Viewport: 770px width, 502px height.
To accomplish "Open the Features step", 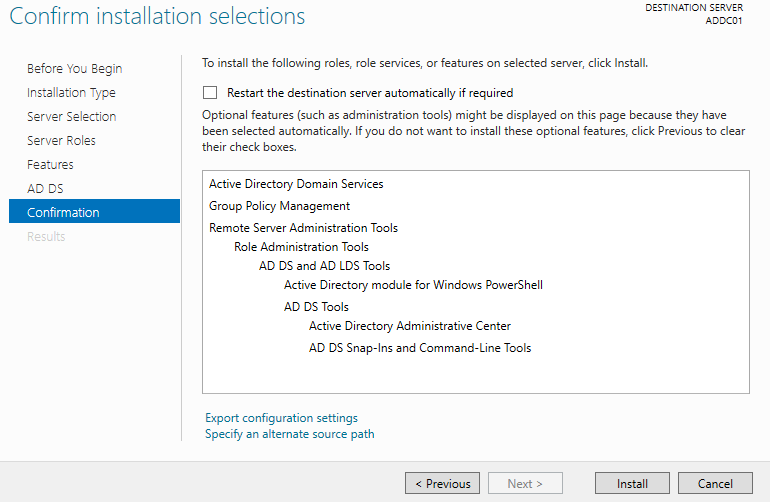I will [x=50, y=165].
